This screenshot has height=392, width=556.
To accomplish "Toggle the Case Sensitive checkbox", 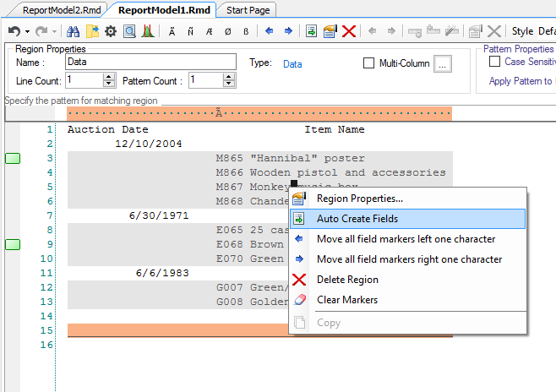I will tap(495, 62).
